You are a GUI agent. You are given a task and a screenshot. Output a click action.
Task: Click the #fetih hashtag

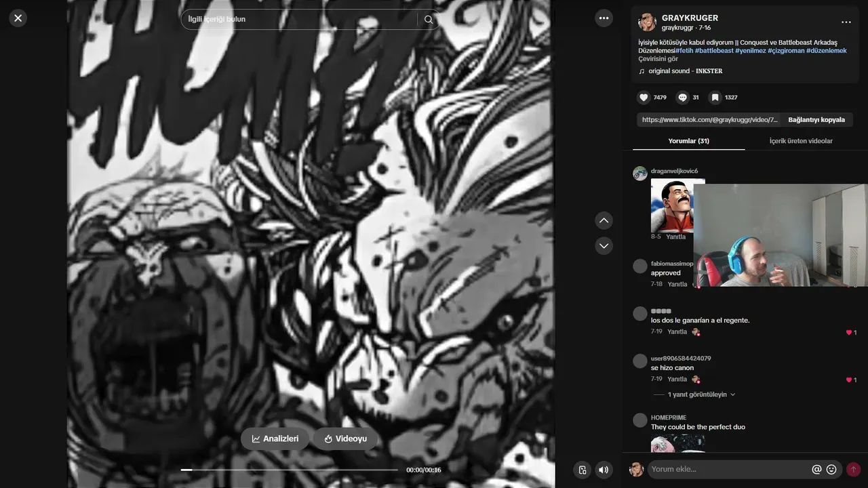(x=684, y=51)
